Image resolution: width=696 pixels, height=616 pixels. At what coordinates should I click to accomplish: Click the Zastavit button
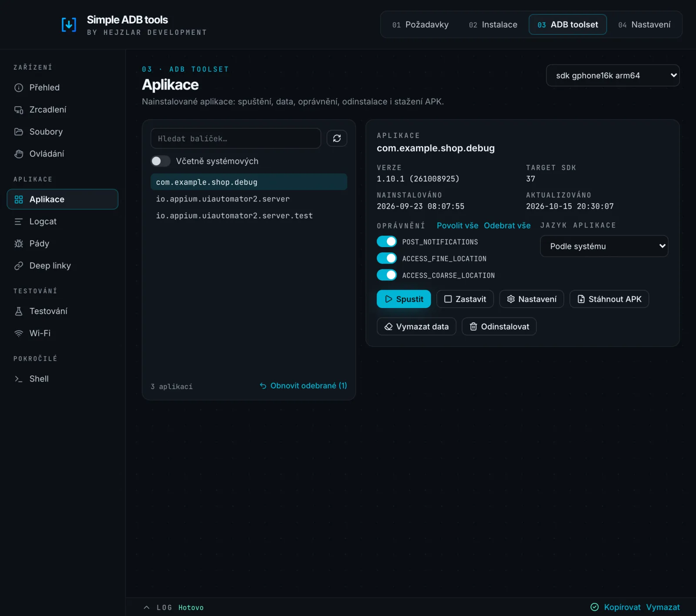(465, 299)
